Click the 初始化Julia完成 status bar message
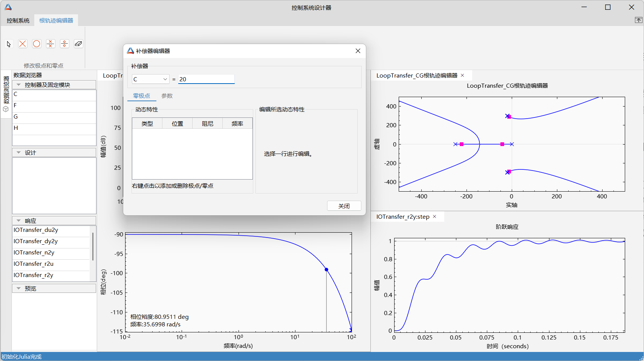 tap(21, 357)
